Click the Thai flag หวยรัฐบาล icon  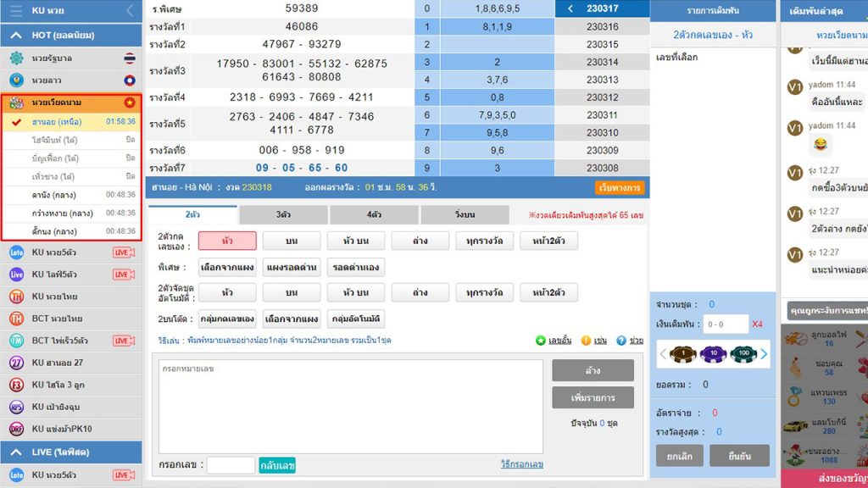pyautogui.click(x=129, y=58)
